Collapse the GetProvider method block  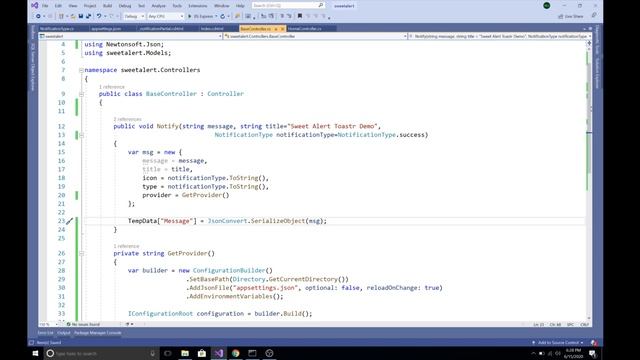coord(81,253)
